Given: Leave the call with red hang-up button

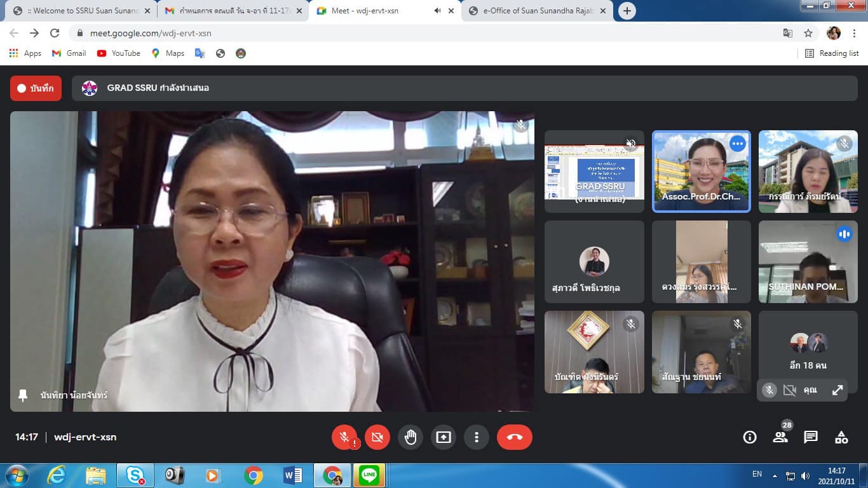Looking at the screenshot, I should pyautogui.click(x=514, y=437).
